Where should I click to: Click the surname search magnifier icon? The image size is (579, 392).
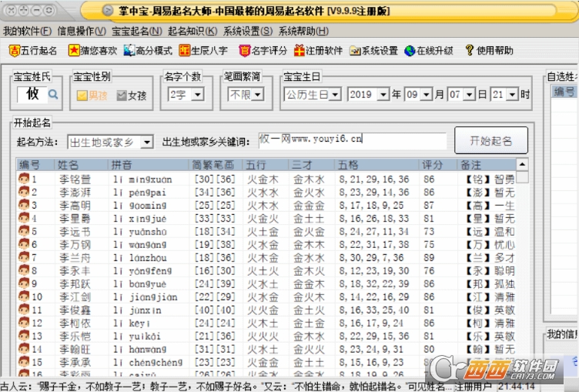[53, 94]
